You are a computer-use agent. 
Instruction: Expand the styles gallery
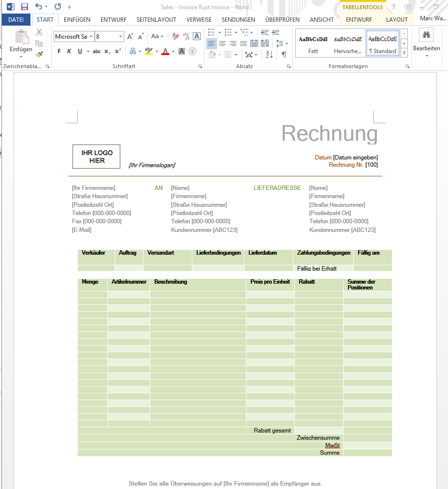coord(405,53)
